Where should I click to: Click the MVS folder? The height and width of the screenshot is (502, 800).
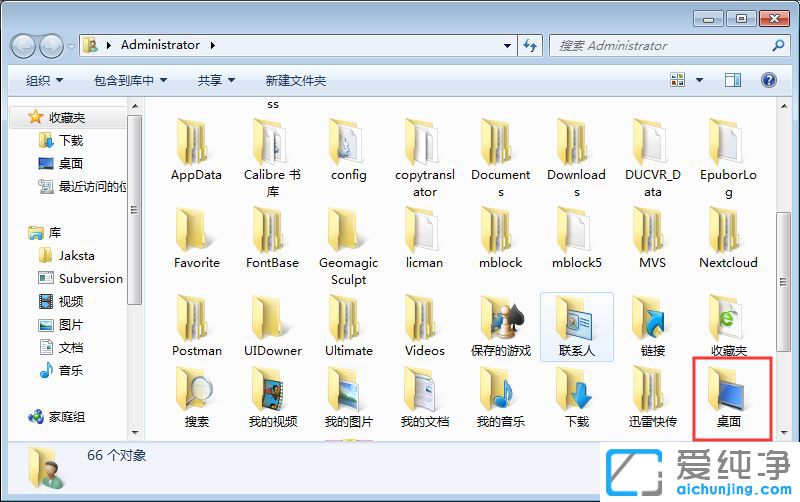(653, 238)
